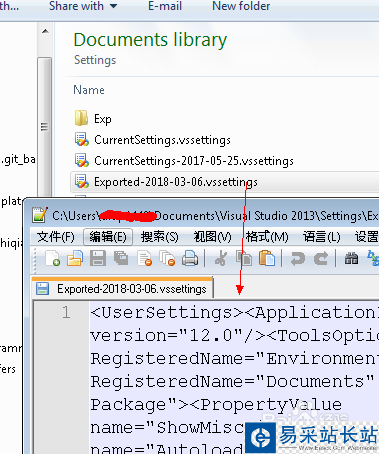Select Exported-2018-03-06.vssettings file name in Explorer
The image size is (379, 454).
(176, 182)
